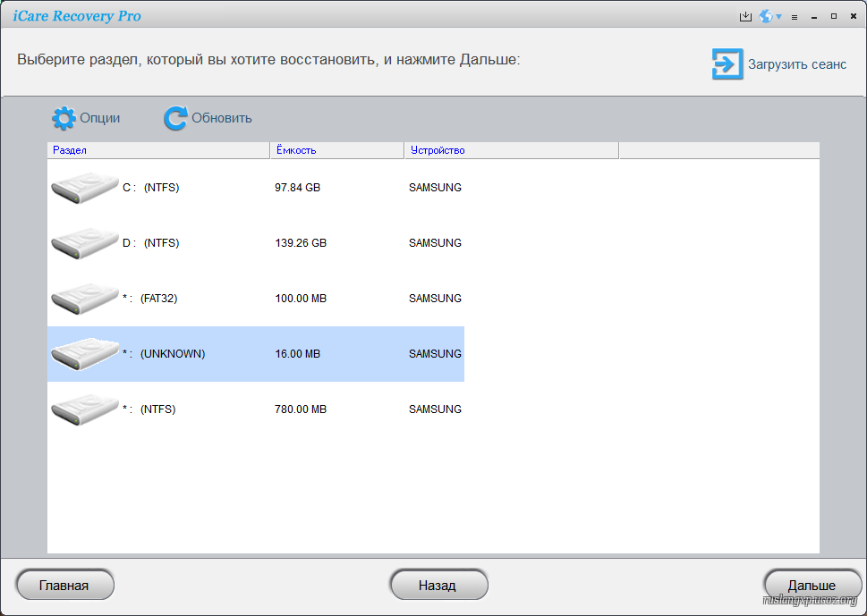Click the Загрузить сеанс link text
This screenshot has width=867, height=616.
(x=797, y=64)
